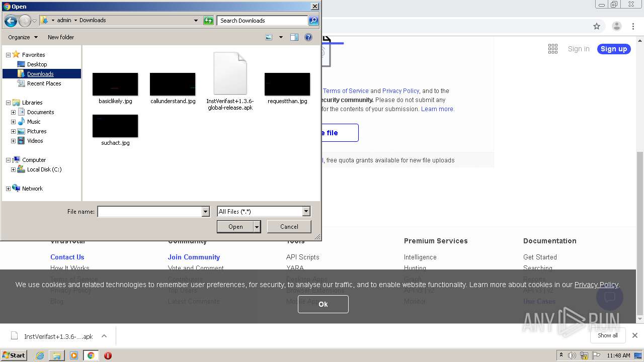Select Local Disk (C:) in tree
The height and width of the screenshot is (362, 644).
[x=44, y=169]
